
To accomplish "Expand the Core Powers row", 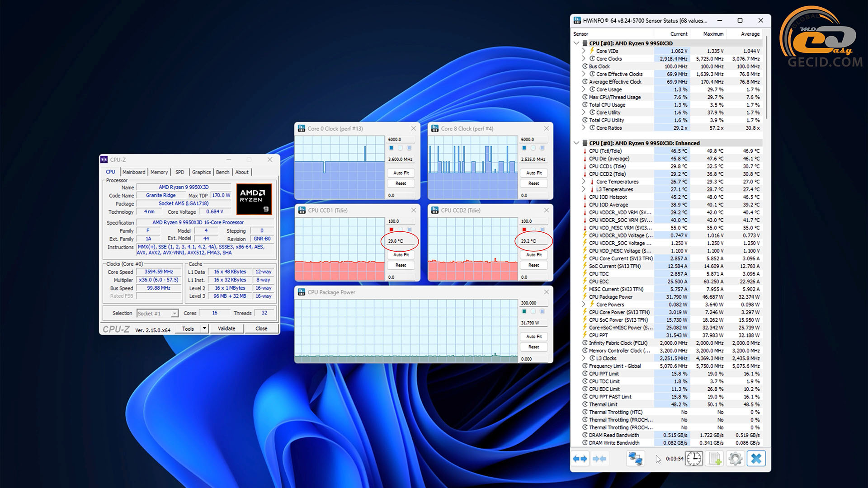I will click(x=584, y=305).
